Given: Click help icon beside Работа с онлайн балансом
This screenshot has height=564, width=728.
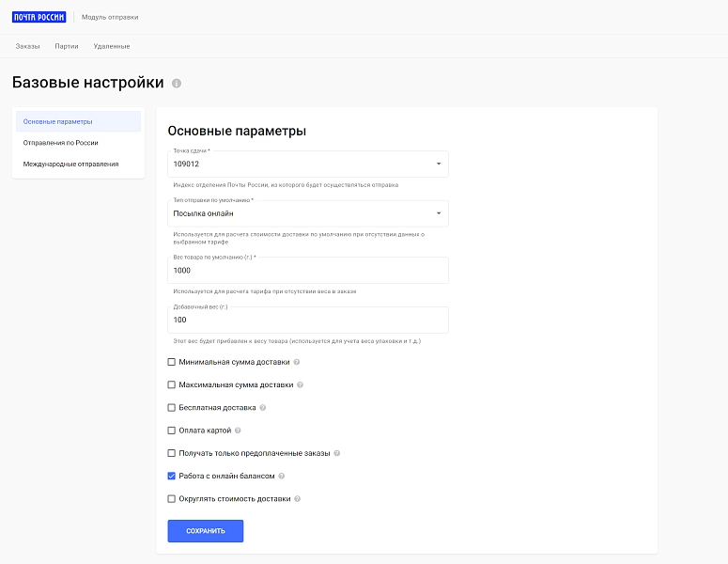Looking at the screenshot, I should click(282, 476).
